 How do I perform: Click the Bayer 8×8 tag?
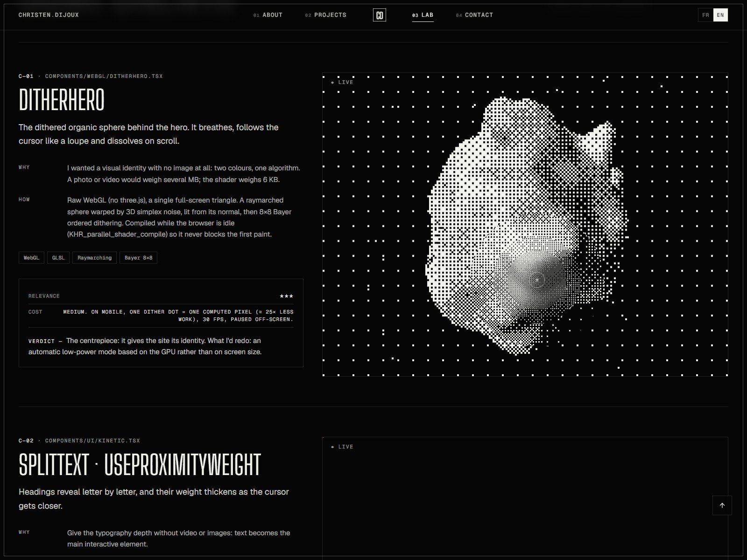coord(138,258)
